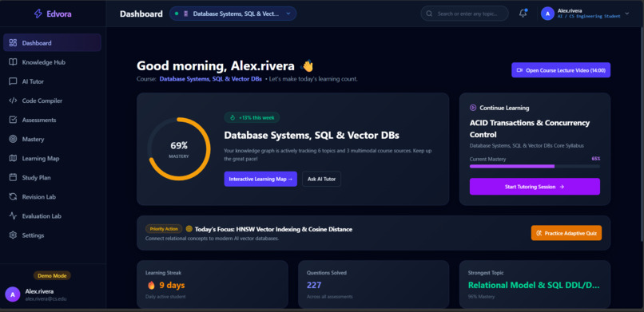644x312 pixels.
Task: Click 'AI / CS Engineering Student' subtitle
Action: coord(589,17)
